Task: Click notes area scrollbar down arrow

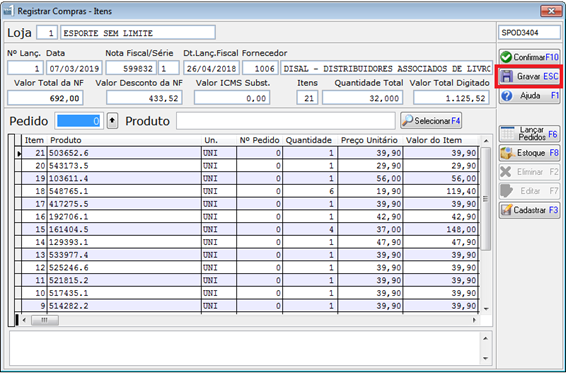Action: click(x=486, y=358)
